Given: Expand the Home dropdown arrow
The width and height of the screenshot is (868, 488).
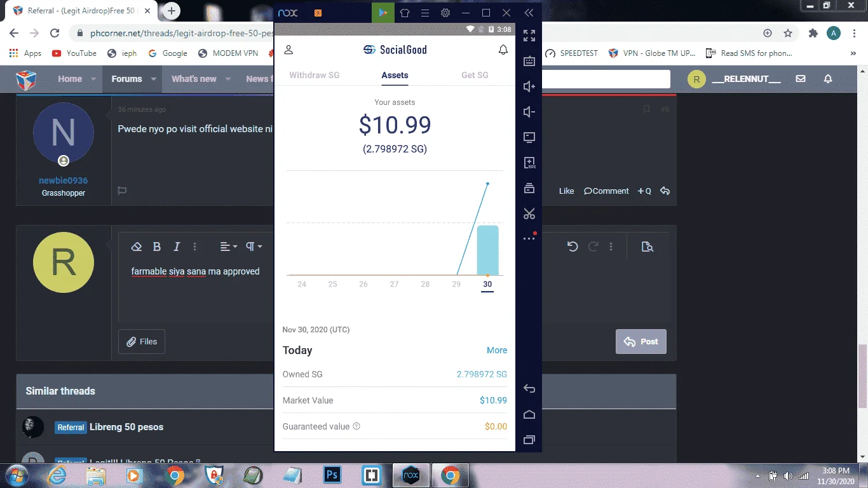Looking at the screenshot, I should (94, 79).
